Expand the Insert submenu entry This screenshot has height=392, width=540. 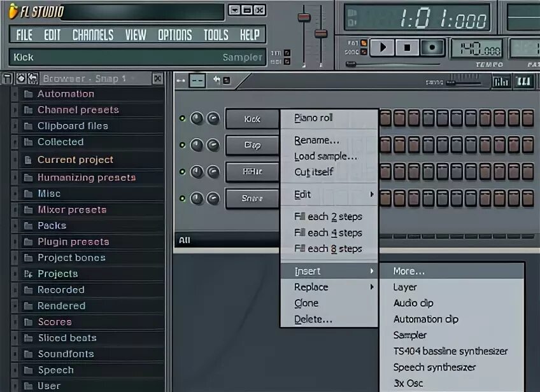(329, 271)
